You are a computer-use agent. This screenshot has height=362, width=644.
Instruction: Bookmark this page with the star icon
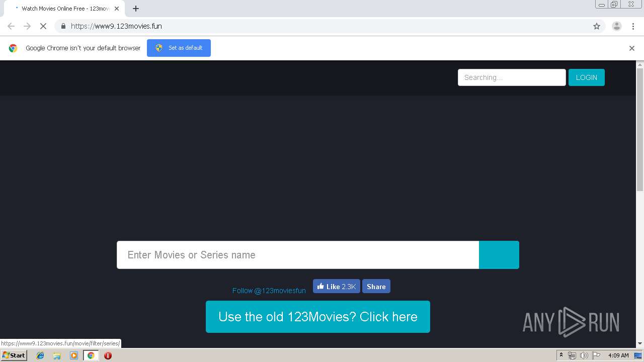point(597,26)
